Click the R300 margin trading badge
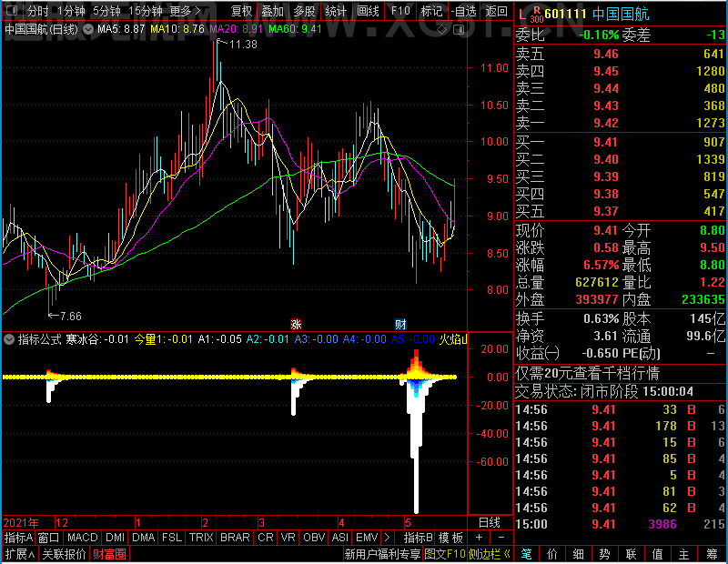Image resolution: width=728 pixels, height=564 pixels. coord(537,15)
